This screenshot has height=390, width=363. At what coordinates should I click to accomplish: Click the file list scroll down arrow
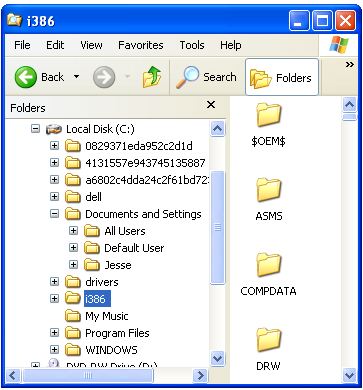point(349,376)
